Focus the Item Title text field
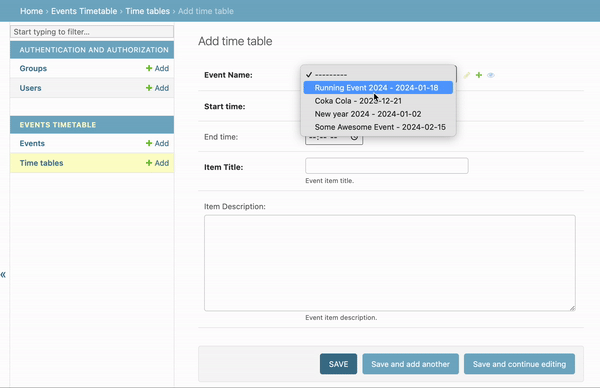Viewport: 600px width, 388px height. tap(386, 166)
